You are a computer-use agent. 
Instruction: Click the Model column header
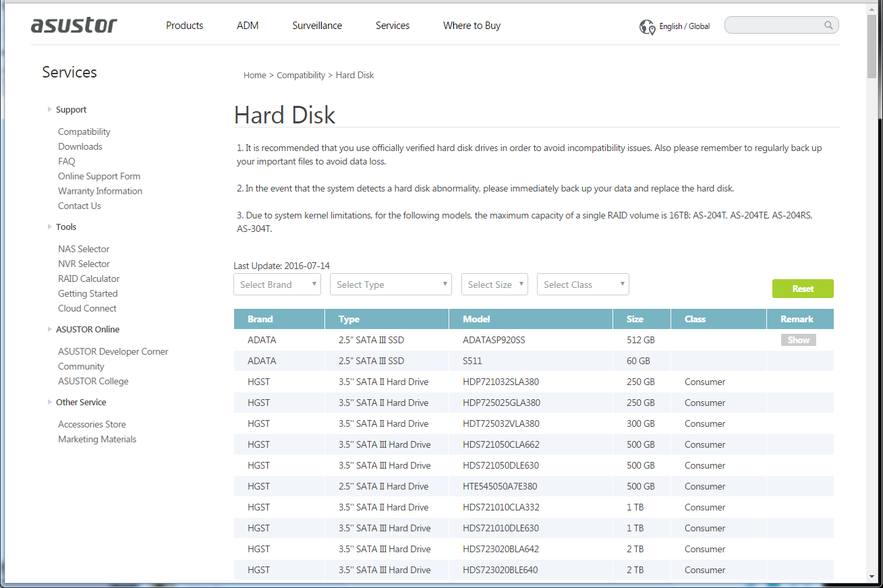(x=532, y=319)
